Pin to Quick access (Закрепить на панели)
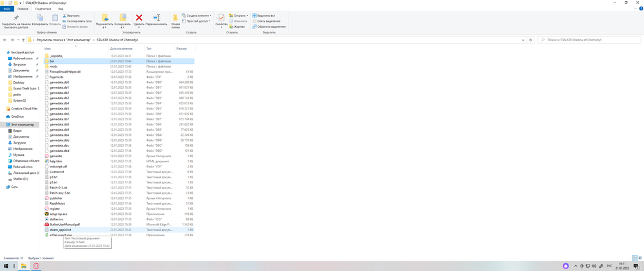 pyautogui.click(x=15, y=22)
